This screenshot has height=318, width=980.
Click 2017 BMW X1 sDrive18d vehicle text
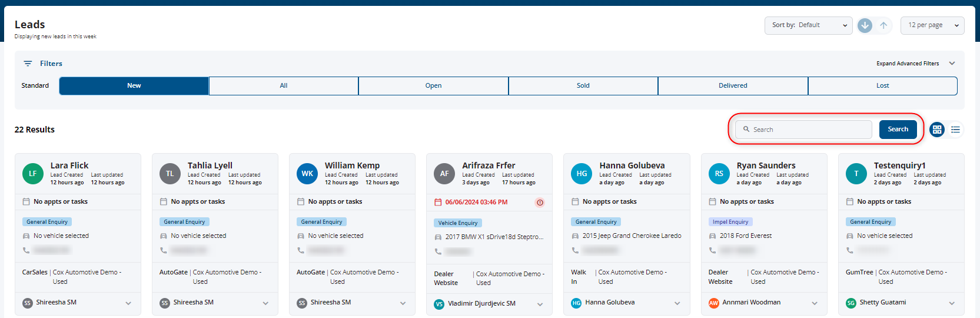point(494,237)
